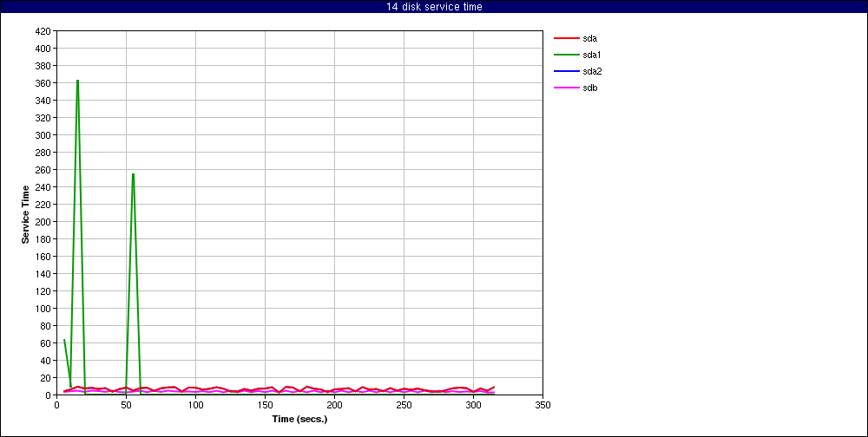Screen dimensions: 868x437
Task: Click the red sda legend line swatch
Action: click(566, 39)
